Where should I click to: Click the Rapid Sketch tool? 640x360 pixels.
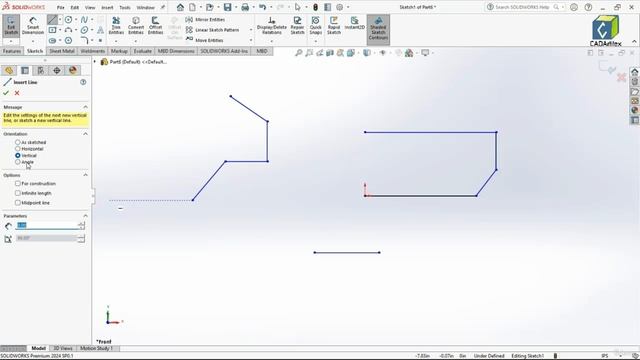point(333,26)
